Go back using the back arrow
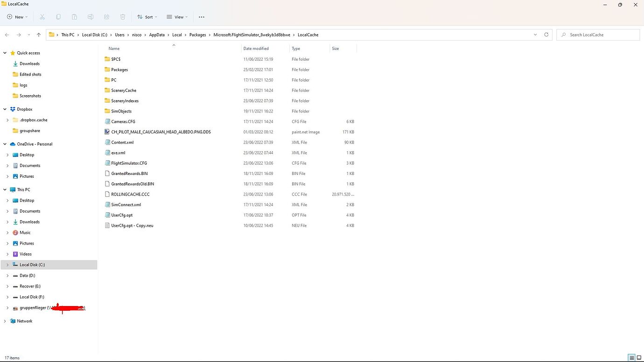The width and height of the screenshot is (644, 362). click(7, 35)
